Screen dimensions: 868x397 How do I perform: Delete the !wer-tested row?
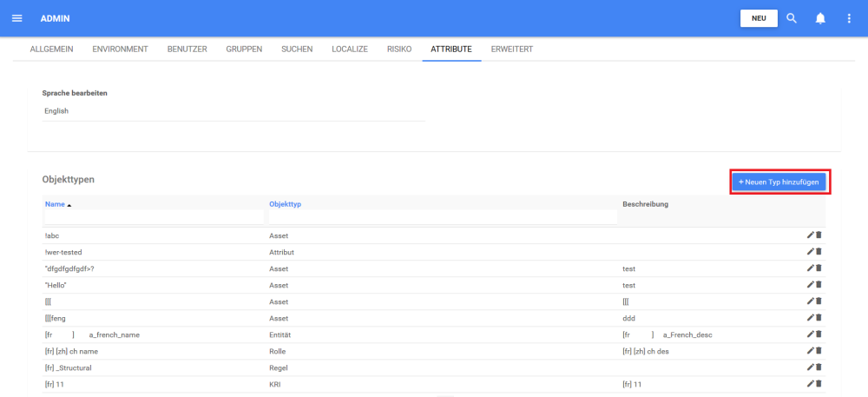tap(819, 251)
